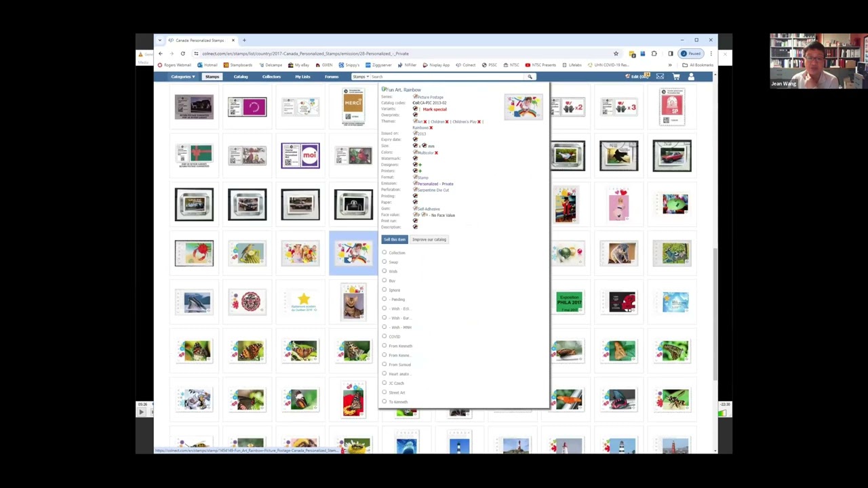
Task: Open the MERCI stamp thumbnail
Action: (353, 107)
